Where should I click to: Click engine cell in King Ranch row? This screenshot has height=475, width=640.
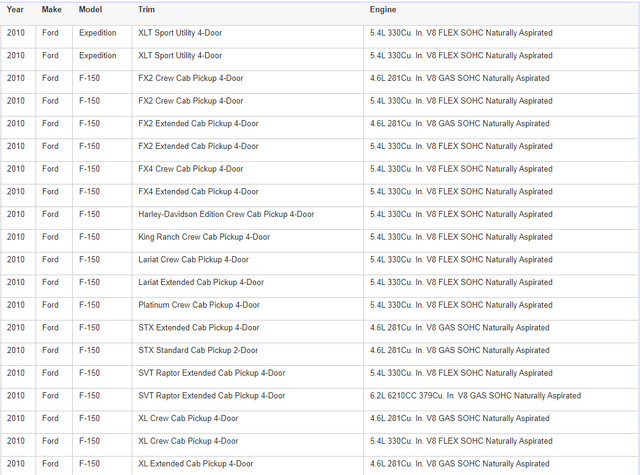tap(461, 237)
